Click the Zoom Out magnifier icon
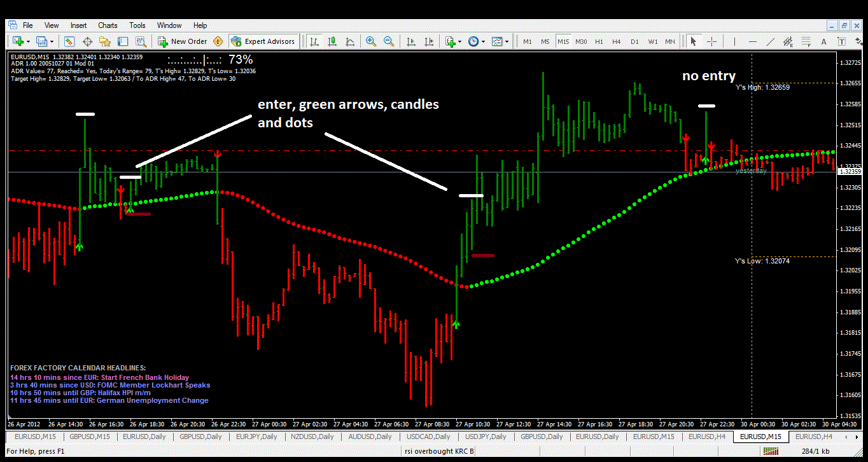 point(388,41)
